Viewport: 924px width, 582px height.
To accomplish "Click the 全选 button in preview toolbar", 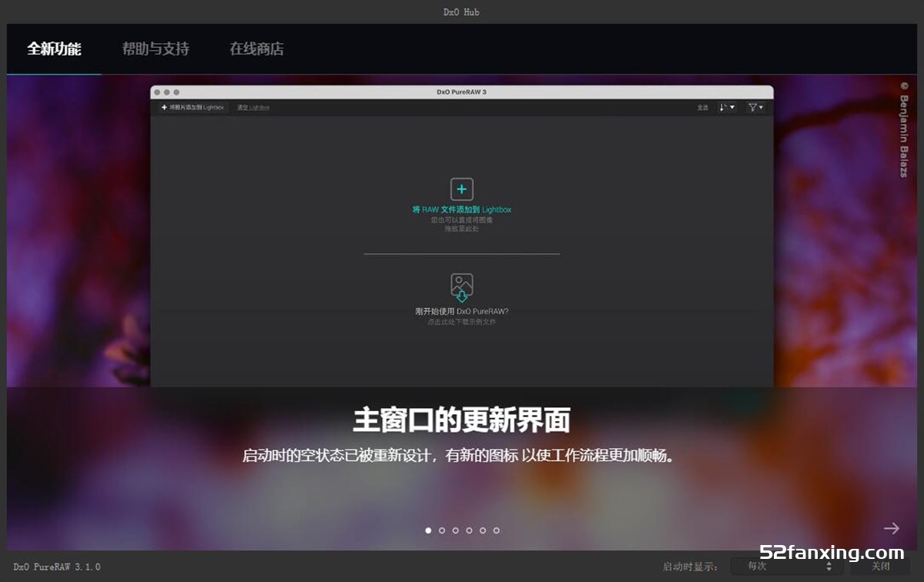I will (x=702, y=108).
